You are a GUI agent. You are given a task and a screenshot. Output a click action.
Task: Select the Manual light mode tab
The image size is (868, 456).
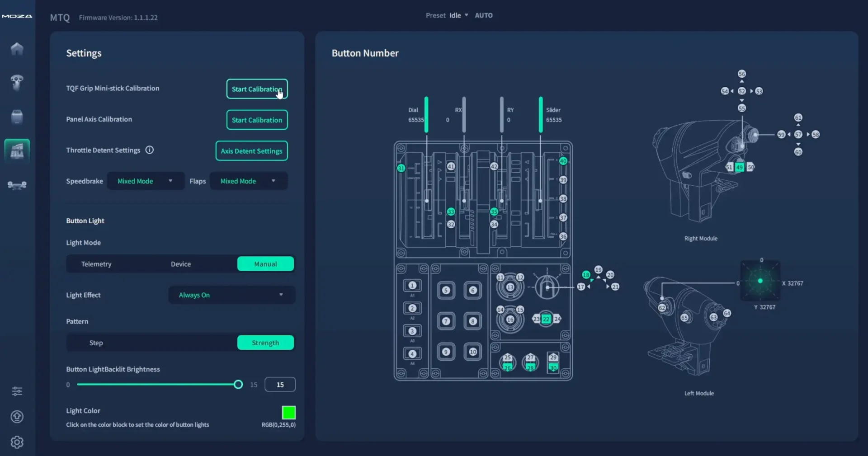click(x=265, y=264)
